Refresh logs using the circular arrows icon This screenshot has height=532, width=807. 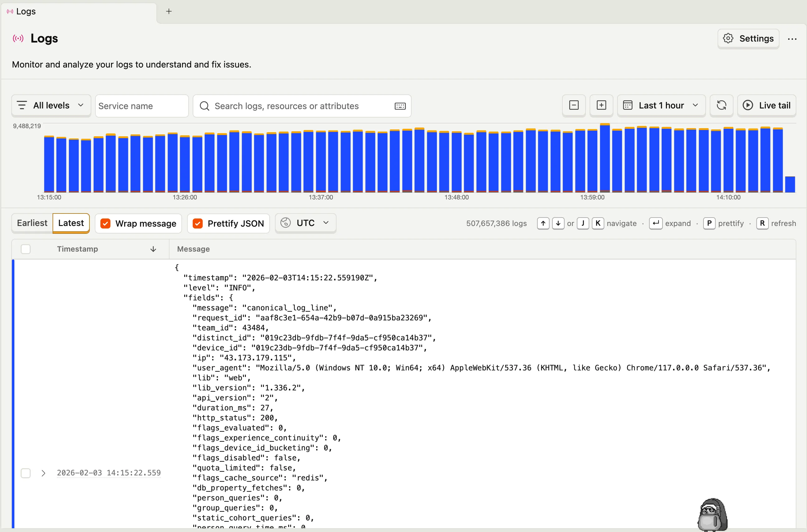[721, 106]
